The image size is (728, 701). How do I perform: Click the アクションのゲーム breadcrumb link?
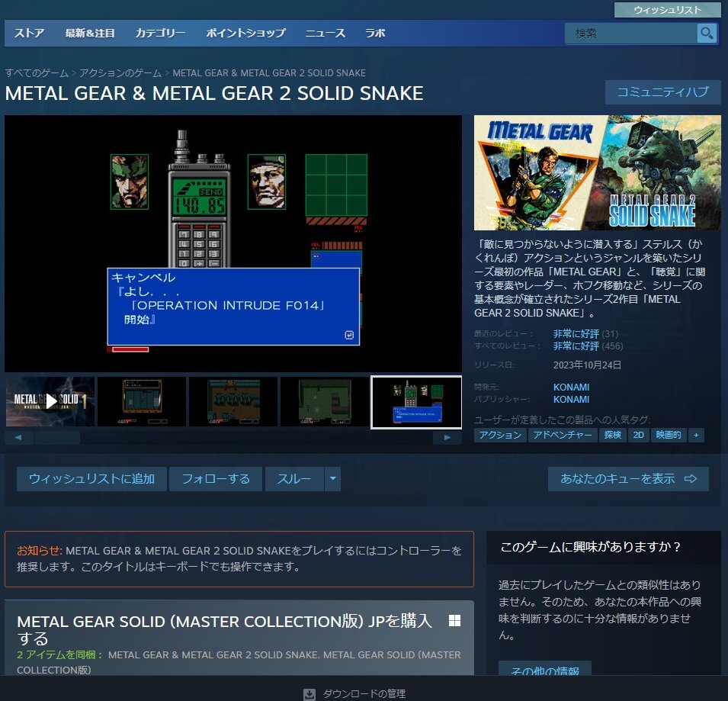click(x=120, y=73)
